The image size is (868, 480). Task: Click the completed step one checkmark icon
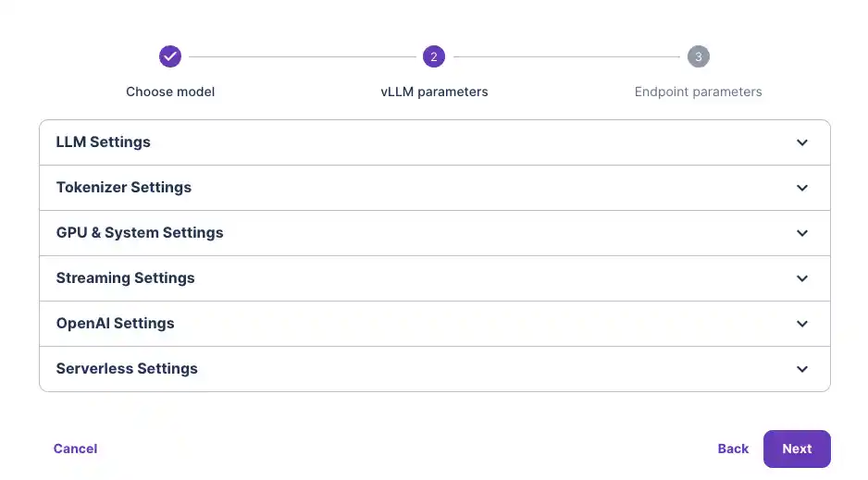pyautogui.click(x=170, y=56)
